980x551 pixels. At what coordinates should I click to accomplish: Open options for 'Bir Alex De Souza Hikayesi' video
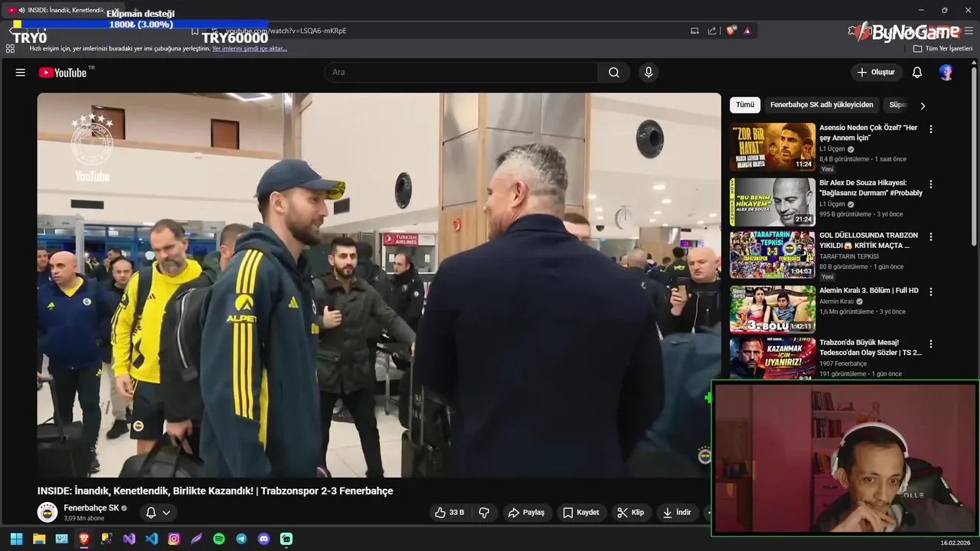(931, 184)
